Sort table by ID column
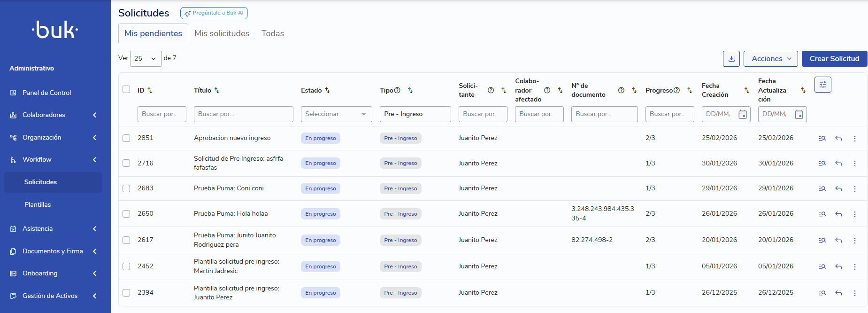 pyautogui.click(x=150, y=90)
